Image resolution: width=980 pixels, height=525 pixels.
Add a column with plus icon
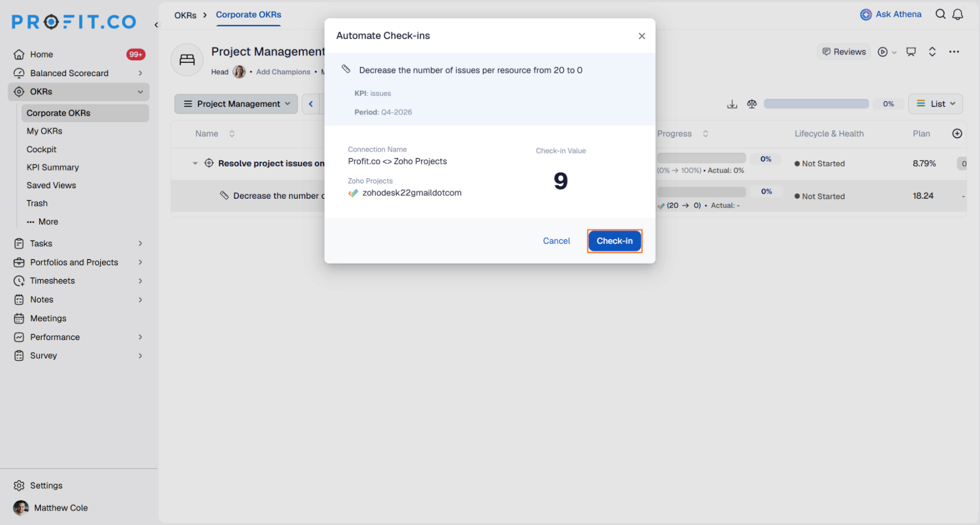(956, 133)
